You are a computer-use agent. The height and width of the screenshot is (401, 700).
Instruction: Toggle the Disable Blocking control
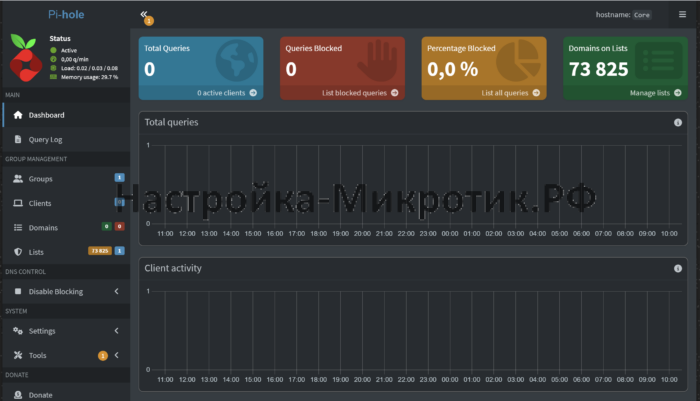55,291
